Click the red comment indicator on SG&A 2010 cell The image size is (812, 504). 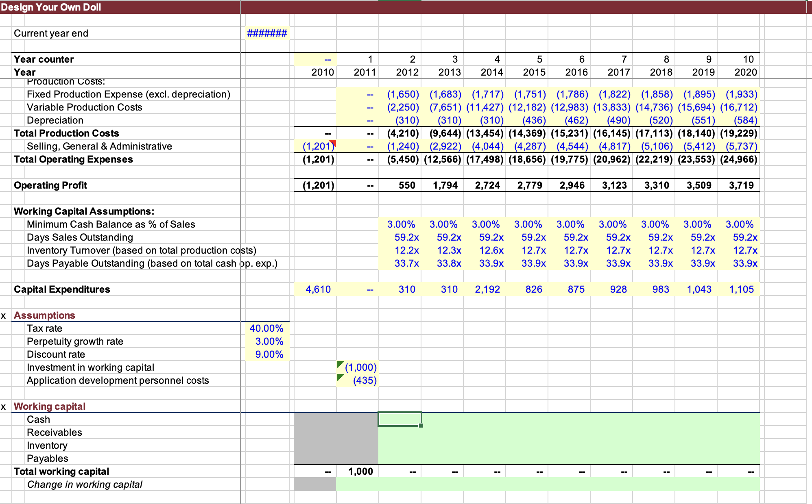click(x=333, y=142)
